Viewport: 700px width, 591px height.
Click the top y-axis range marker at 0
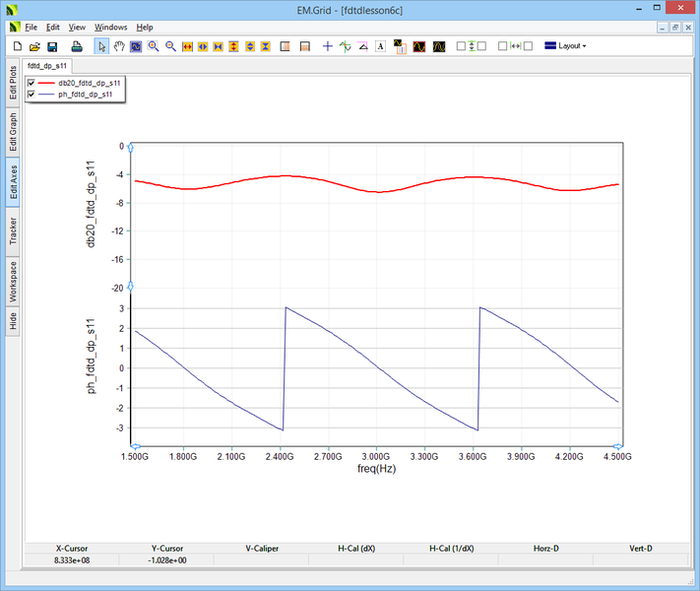pos(131,147)
